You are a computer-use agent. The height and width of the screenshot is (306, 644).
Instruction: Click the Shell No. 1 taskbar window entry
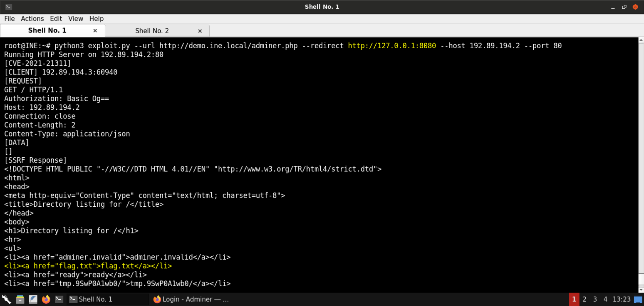coord(95,299)
